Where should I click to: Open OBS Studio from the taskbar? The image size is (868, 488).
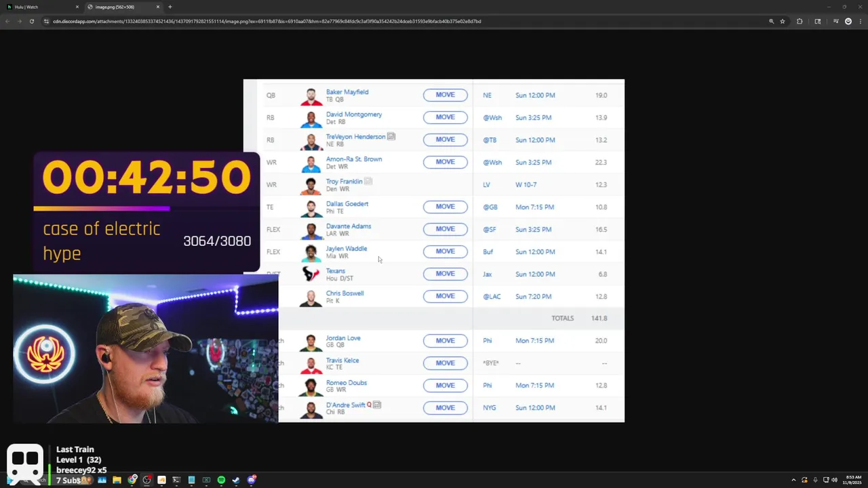click(x=147, y=480)
